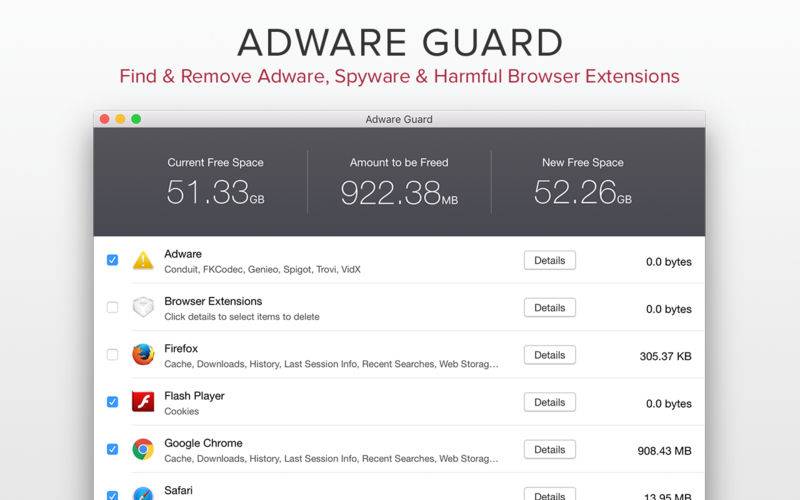The width and height of the screenshot is (800, 500).
Task: Disable the Google Chrome checkbox
Action: [112, 449]
